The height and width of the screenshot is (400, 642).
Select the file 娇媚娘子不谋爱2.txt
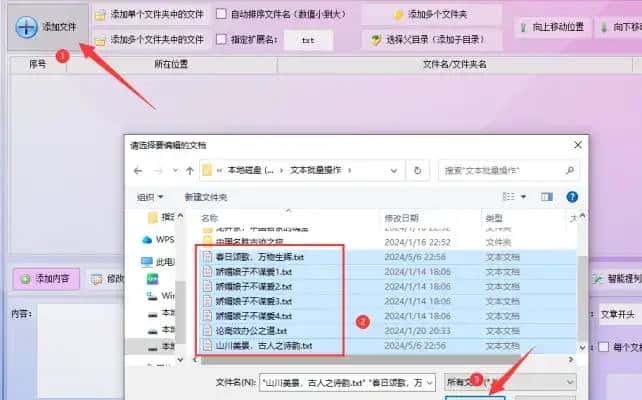254,287
